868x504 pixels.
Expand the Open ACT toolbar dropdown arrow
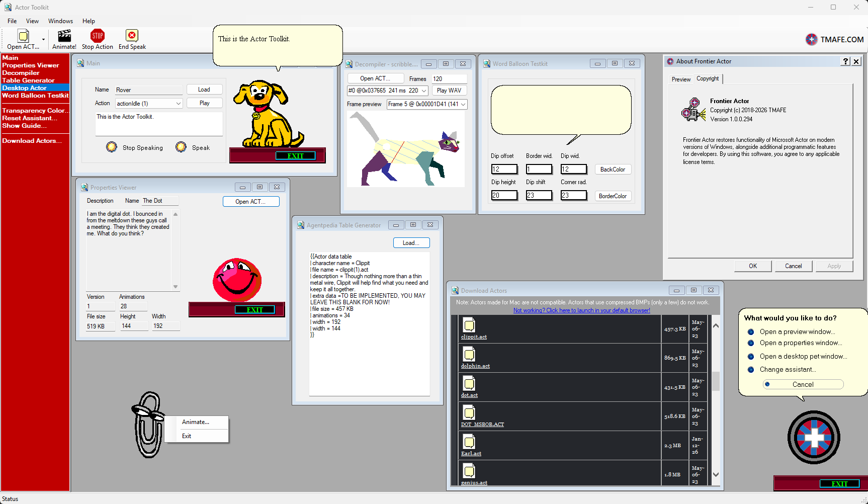click(x=43, y=39)
